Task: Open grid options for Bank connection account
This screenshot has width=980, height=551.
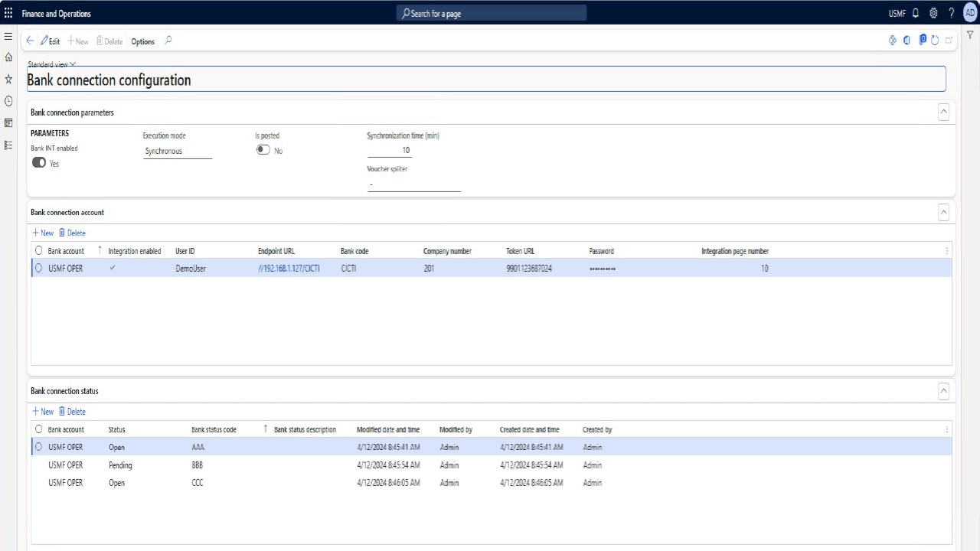Action: 947,251
